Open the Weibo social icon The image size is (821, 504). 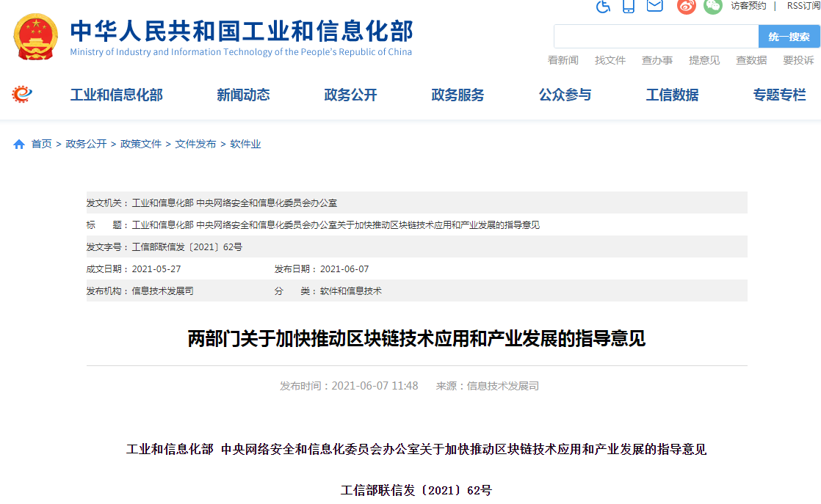[686, 6]
